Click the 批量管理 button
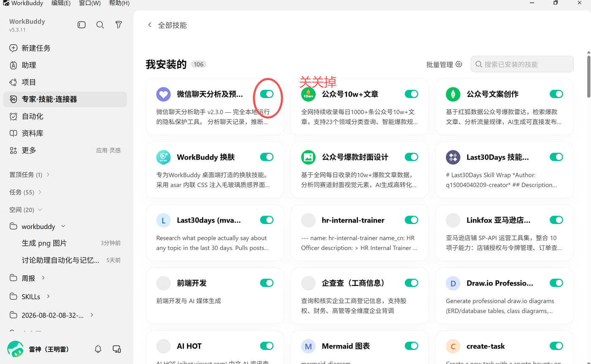 pyautogui.click(x=444, y=65)
